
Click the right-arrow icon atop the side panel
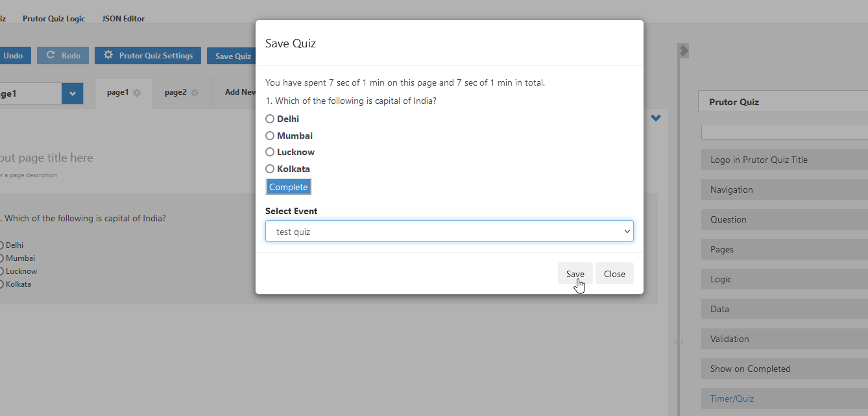click(684, 50)
